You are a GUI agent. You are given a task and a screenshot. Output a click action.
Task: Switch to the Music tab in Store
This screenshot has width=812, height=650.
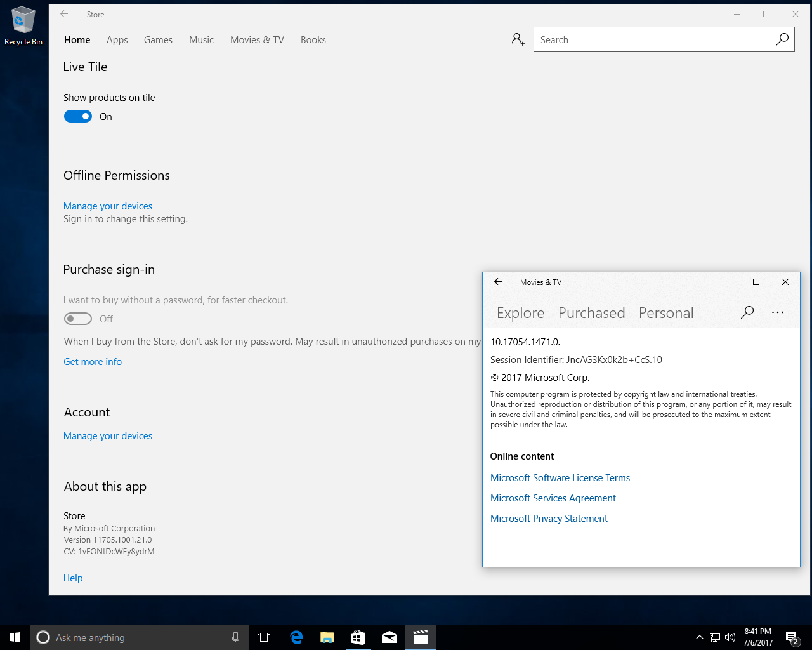[201, 39]
